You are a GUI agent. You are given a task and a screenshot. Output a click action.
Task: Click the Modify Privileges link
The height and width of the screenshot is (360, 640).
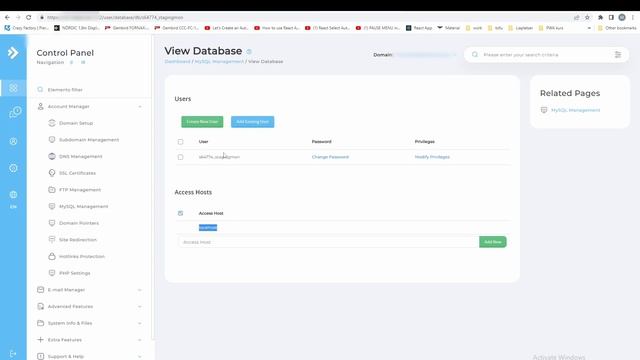432,157
